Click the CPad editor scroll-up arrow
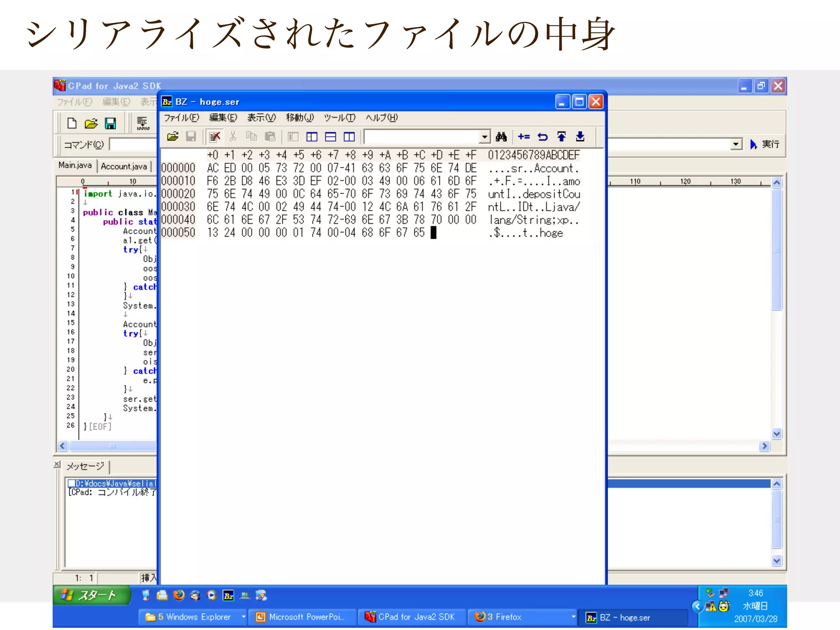Image resolution: width=840 pixels, height=630 pixels. [776, 183]
